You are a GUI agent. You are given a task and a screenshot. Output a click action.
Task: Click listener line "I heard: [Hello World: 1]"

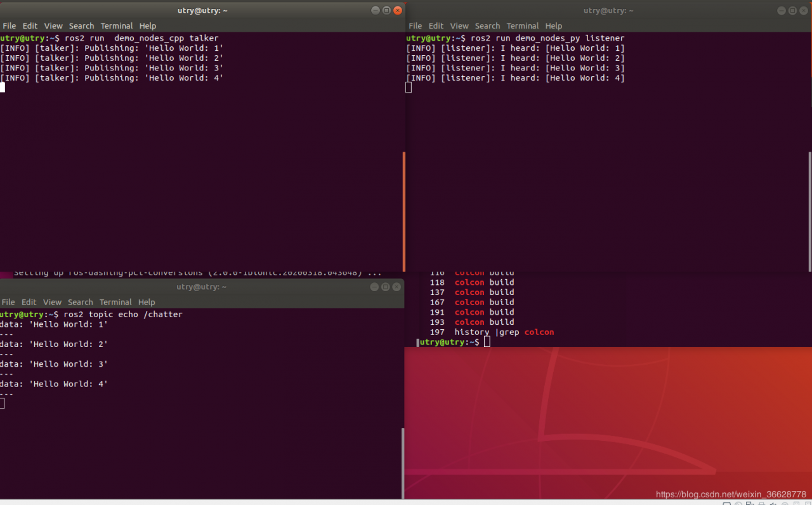516,48
